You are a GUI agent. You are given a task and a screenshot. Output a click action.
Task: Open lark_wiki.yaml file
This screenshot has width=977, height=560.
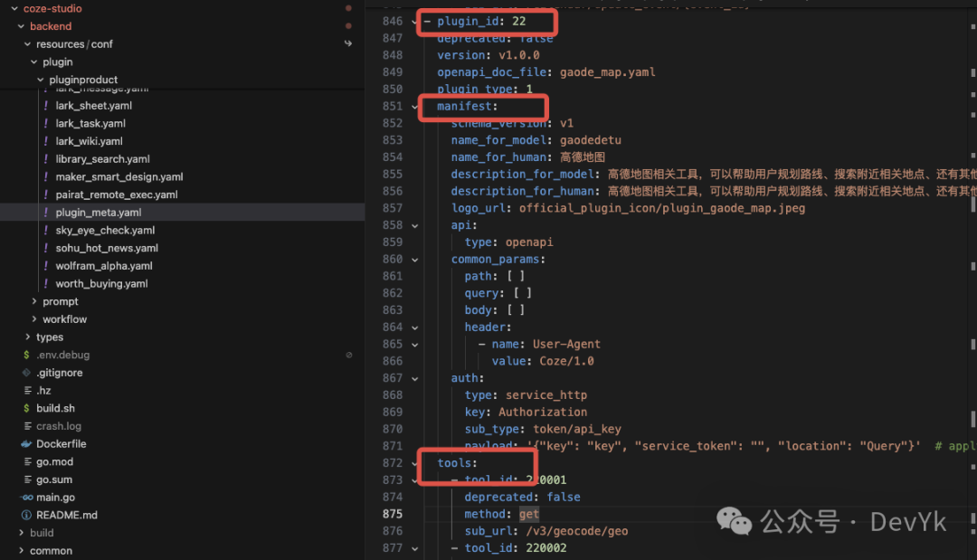click(89, 141)
